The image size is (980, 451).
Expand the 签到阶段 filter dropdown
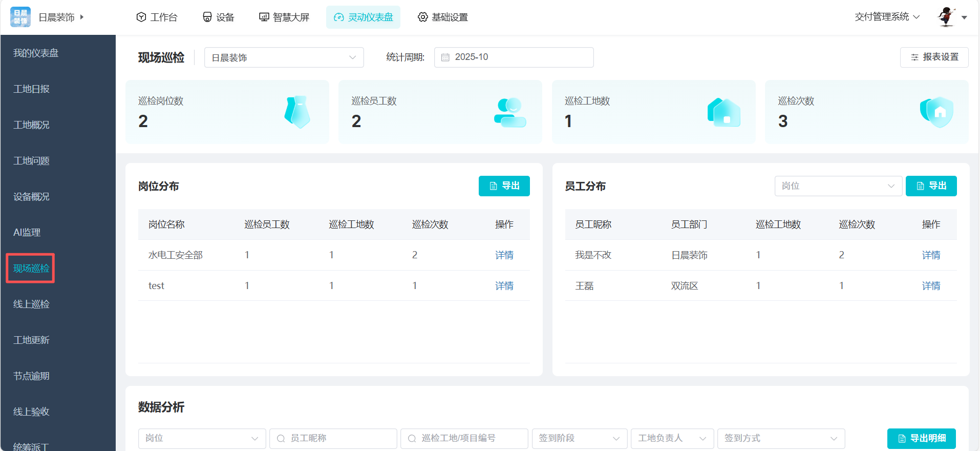click(x=579, y=438)
